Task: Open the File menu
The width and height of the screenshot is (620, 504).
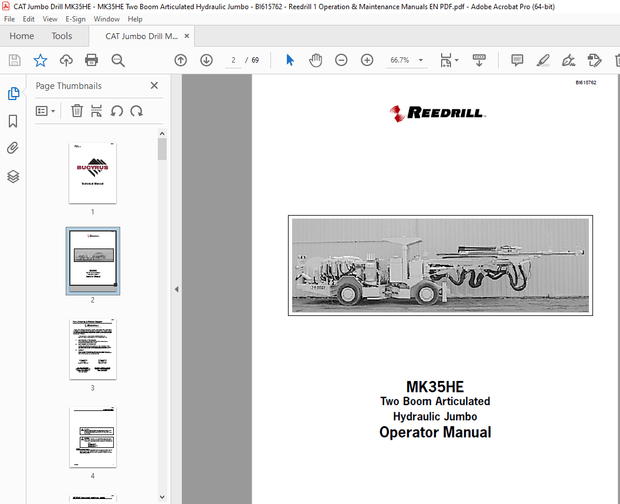Action: tap(9, 19)
